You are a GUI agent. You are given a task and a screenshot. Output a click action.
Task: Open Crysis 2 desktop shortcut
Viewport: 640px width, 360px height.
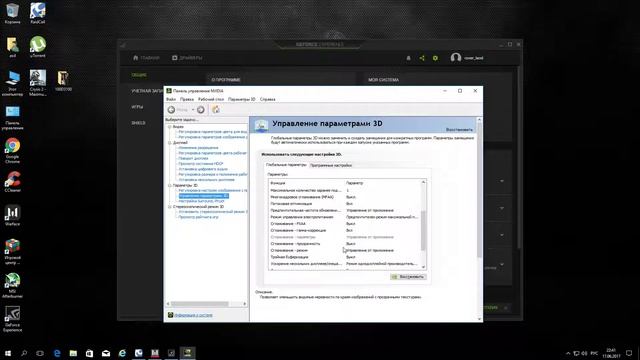tap(38, 83)
